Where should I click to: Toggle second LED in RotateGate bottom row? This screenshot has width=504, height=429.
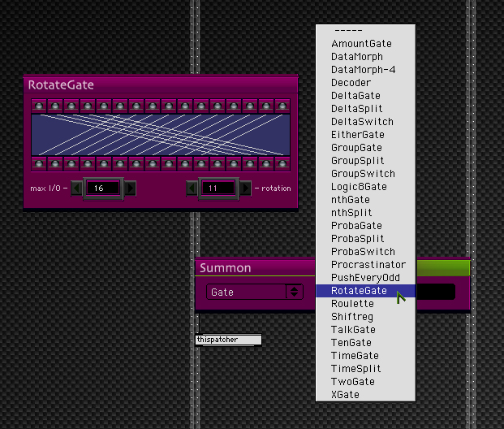click(x=55, y=163)
